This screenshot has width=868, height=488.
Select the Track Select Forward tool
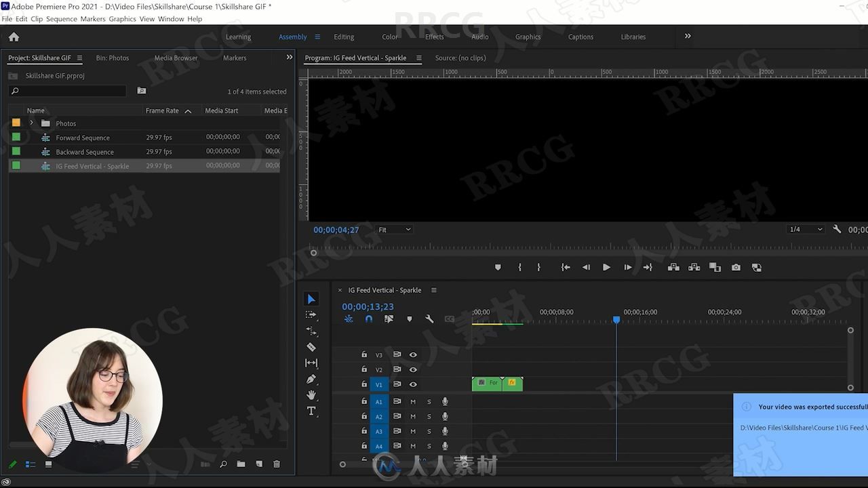pyautogui.click(x=311, y=315)
